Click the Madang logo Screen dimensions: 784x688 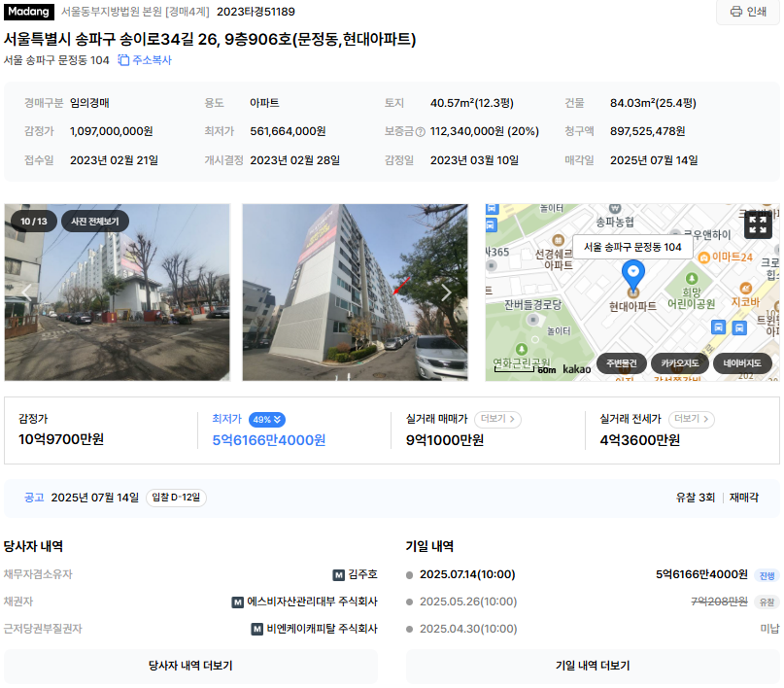[x=28, y=12]
